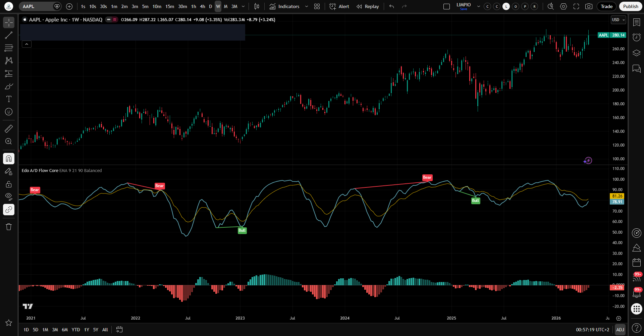Open timezone from 00:57:19 UTC+2 clock

tap(593, 330)
